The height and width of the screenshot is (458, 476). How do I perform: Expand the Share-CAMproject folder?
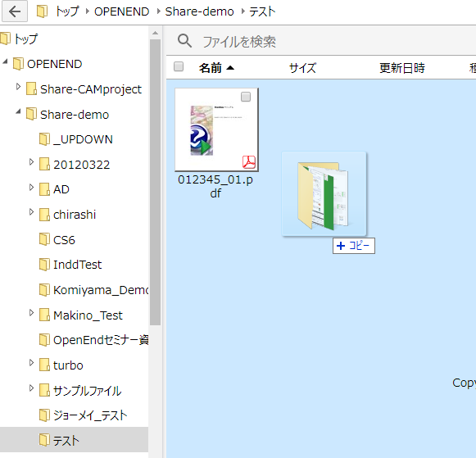point(18,87)
